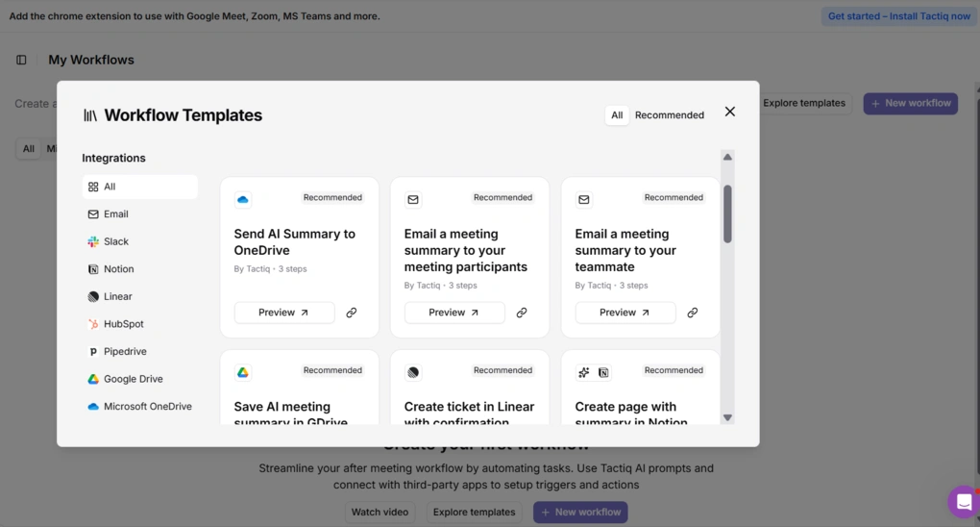Click the bottom New workflow button

(x=580, y=512)
